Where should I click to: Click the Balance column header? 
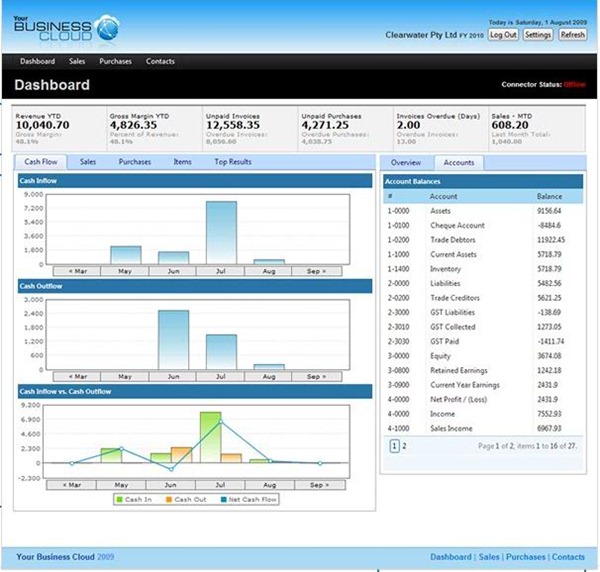click(549, 196)
